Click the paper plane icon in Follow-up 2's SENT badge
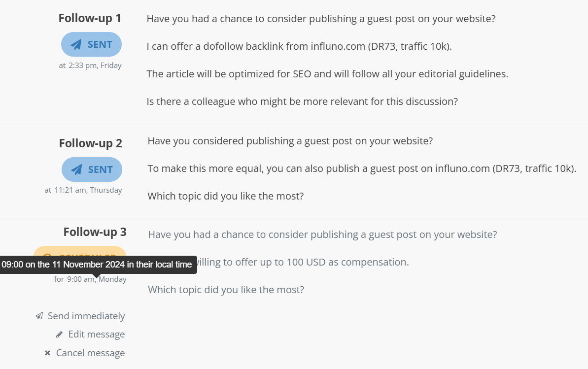The image size is (588, 369). 76,170
